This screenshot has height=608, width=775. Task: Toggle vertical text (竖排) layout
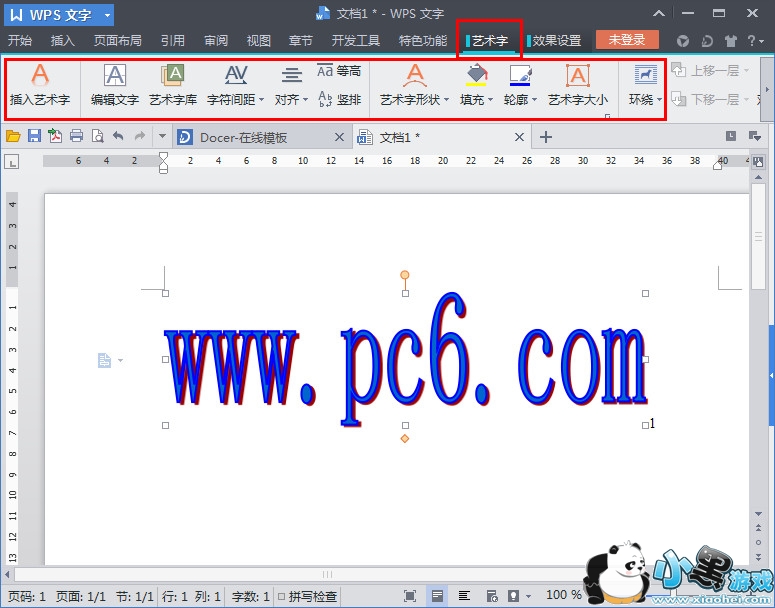[339, 99]
